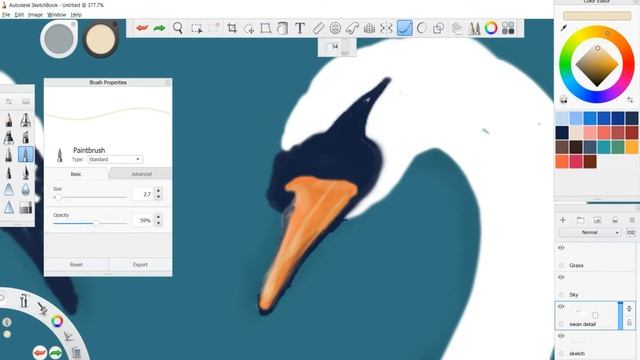Click the Export button in Brush Properties

[140, 264]
